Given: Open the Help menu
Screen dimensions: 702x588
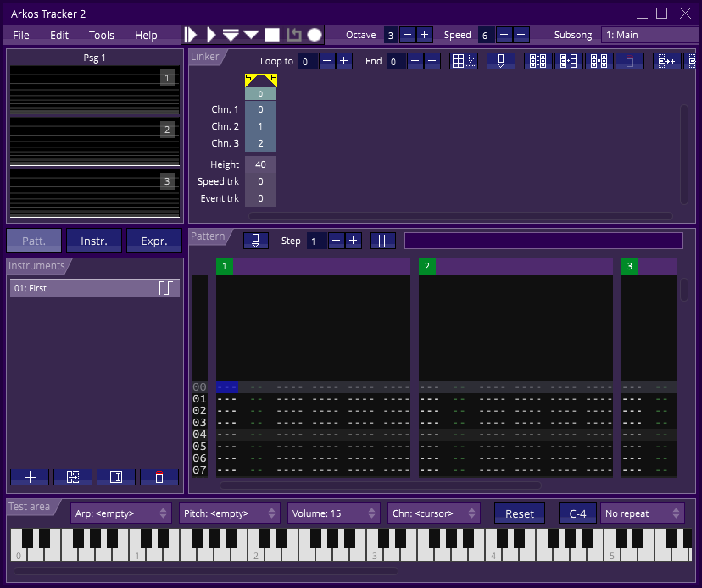Looking at the screenshot, I should pyautogui.click(x=146, y=36).
